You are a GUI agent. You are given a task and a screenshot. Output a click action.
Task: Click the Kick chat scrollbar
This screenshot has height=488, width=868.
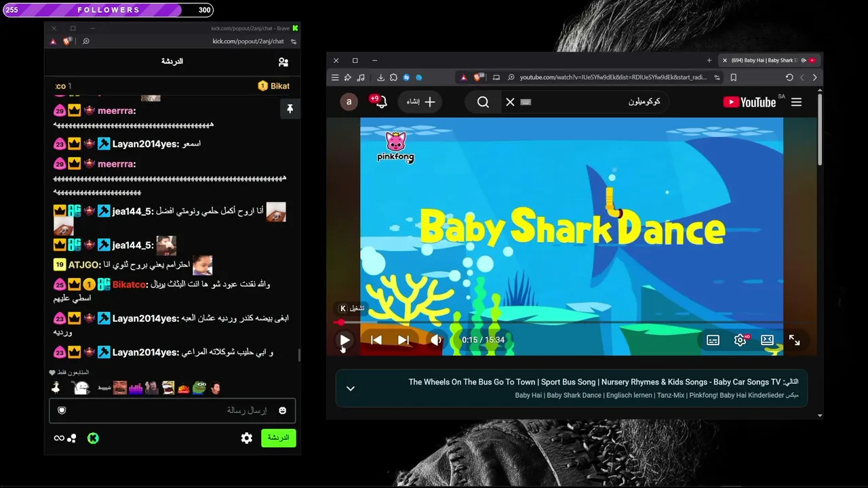[300, 354]
